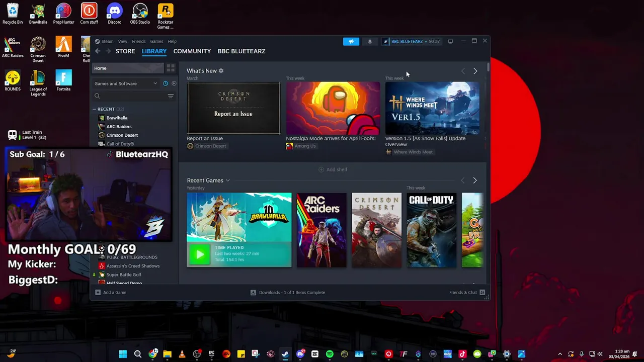Open the Friends menu

point(138,41)
